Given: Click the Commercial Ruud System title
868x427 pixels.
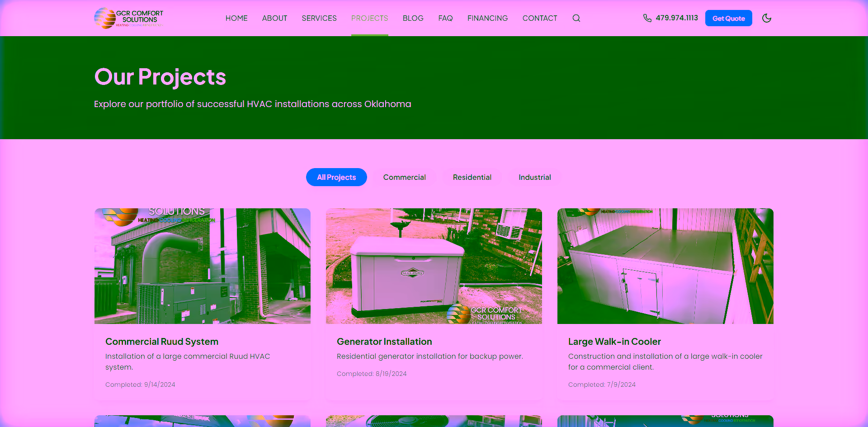Looking at the screenshot, I should coord(162,342).
